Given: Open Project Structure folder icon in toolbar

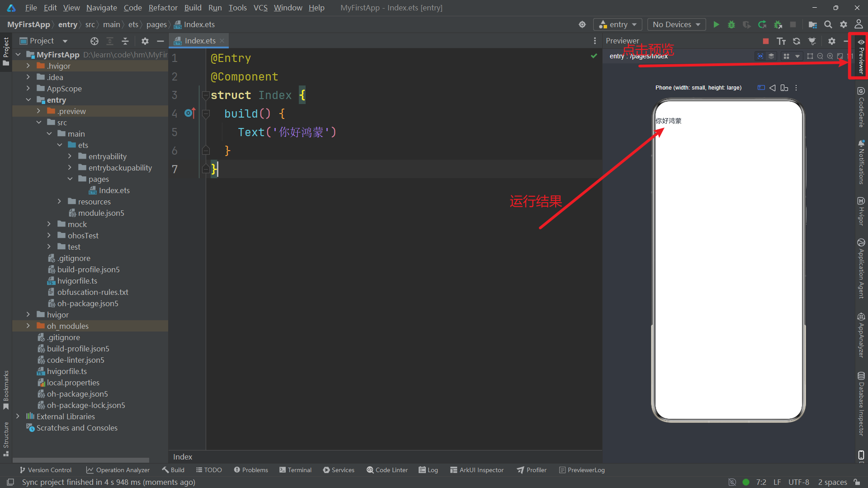Looking at the screenshot, I should pyautogui.click(x=812, y=24).
